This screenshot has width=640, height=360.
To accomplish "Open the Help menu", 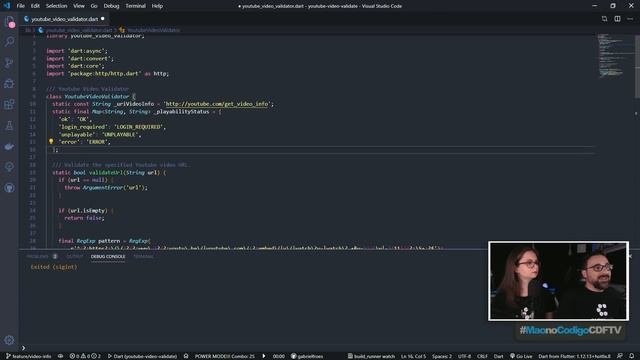I will tap(157, 6).
